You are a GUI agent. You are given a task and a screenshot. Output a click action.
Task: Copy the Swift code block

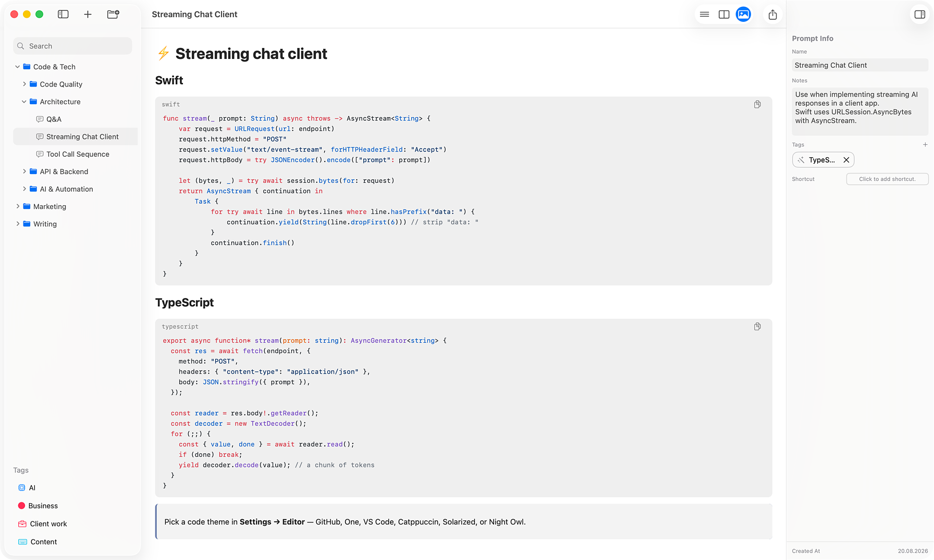click(757, 104)
